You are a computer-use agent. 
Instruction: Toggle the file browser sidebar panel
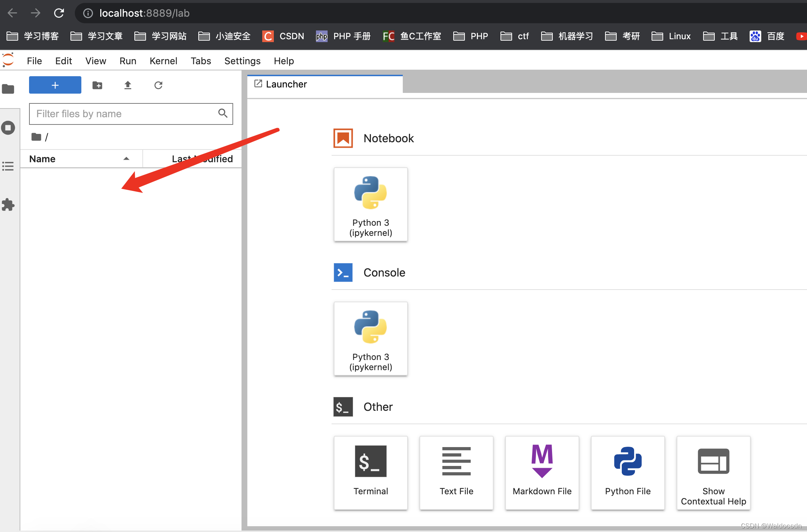[9, 88]
